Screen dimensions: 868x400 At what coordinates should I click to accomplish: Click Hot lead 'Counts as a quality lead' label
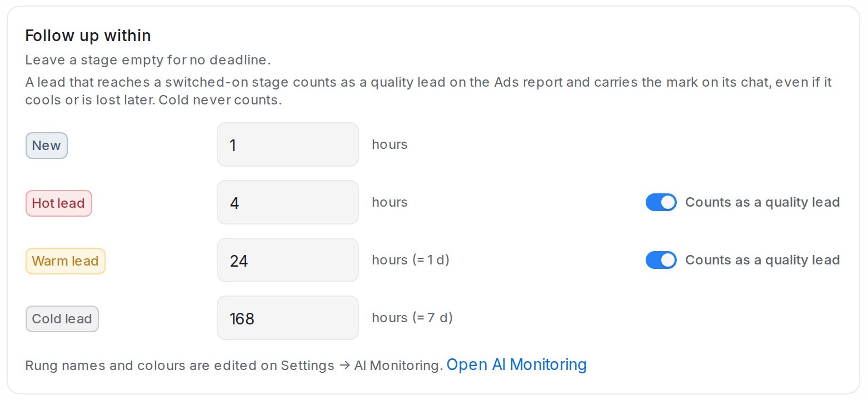(x=762, y=202)
